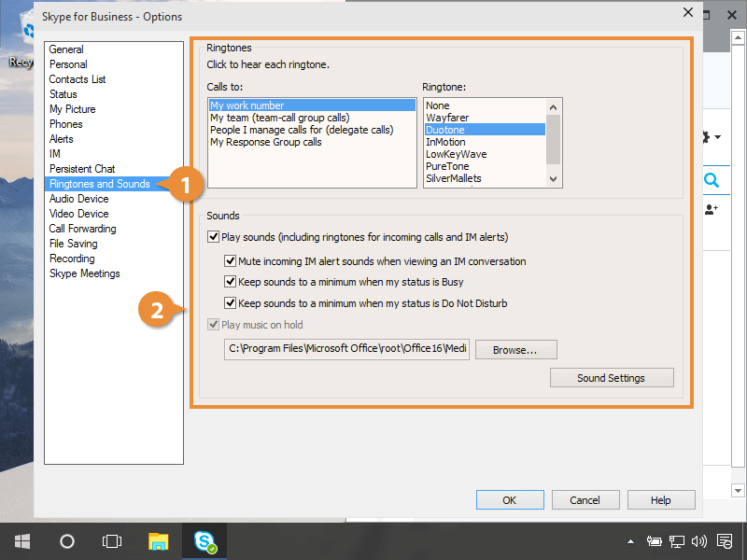Screen dimensions: 747x560
Task: Open File Explorer from the taskbar
Action: point(159,541)
